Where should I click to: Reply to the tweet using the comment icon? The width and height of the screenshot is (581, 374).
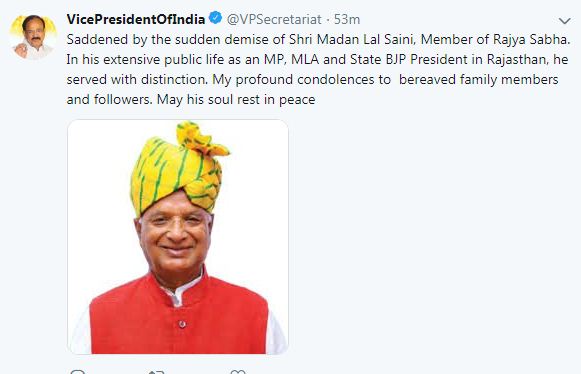point(77,371)
